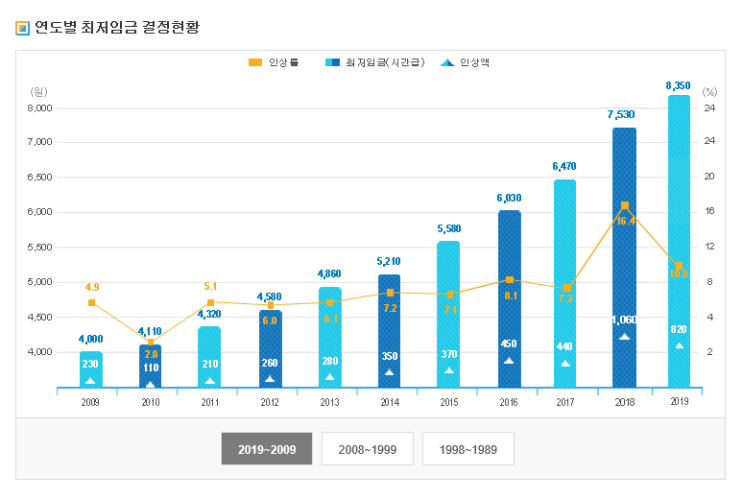The image size is (743, 498).
Task: Click the 4,000 value label above 2009
Action: click(x=91, y=339)
